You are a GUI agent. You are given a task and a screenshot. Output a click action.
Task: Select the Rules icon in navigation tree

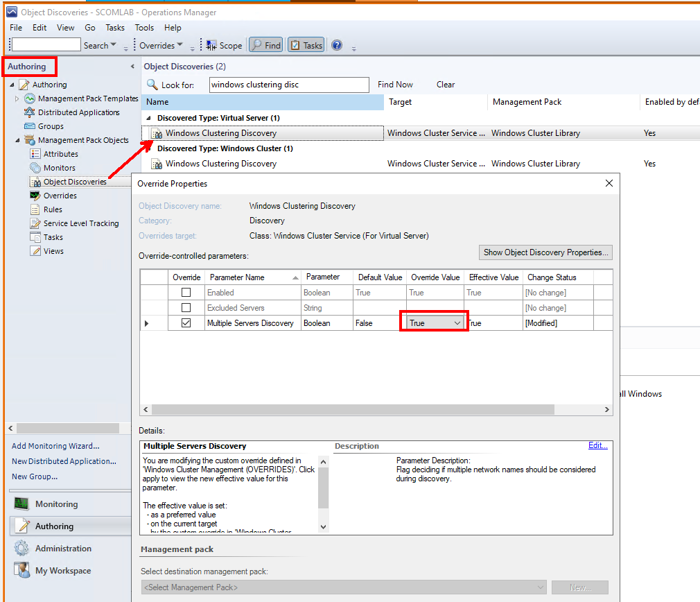(35, 209)
